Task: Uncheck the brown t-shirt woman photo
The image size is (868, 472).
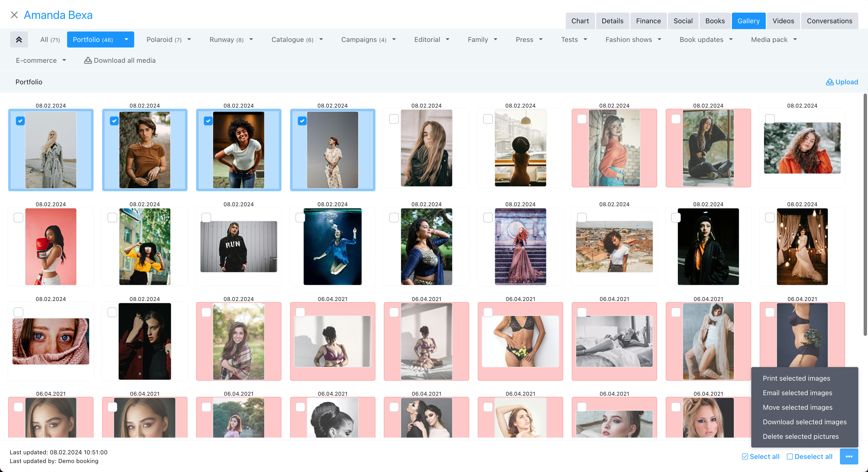Action: coord(114,121)
